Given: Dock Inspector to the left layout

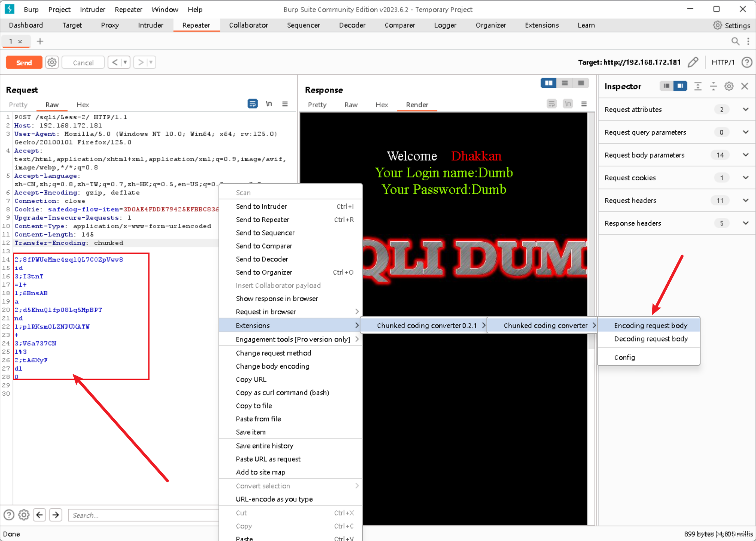Looking at the screenshot, I should click(666, 86).
